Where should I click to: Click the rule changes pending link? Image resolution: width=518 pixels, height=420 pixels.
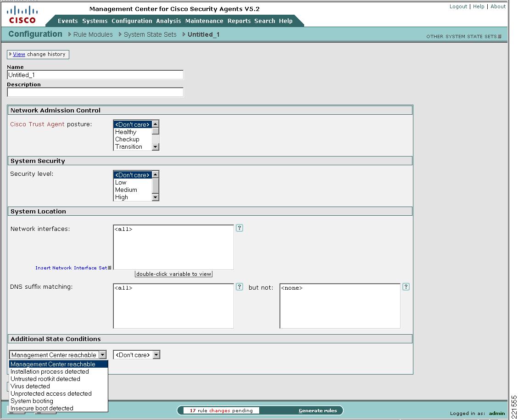point(221,410)
